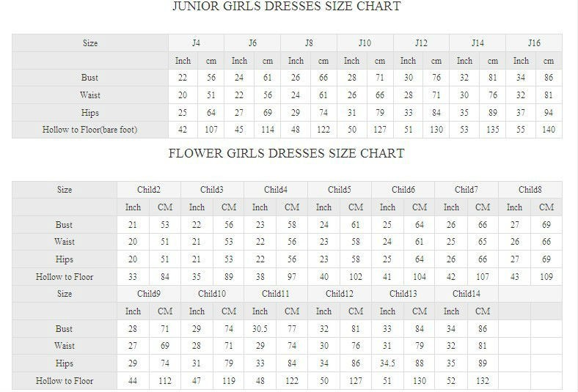578x392 pixels.
Task: Click the 30.5 inch bust cell for Child11
Action: point(260,329)
